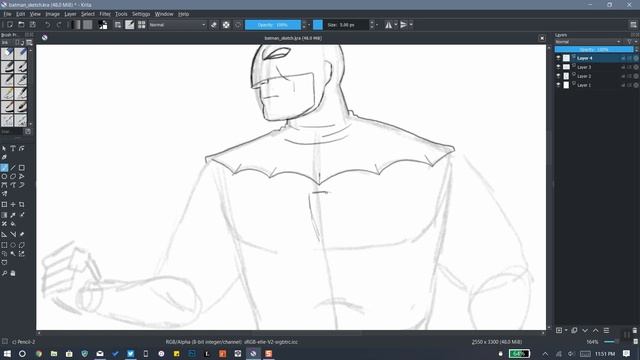This screenshot has width=640, height=360.
Task: Open layer filter funnel menu
Action: [629, 42]
